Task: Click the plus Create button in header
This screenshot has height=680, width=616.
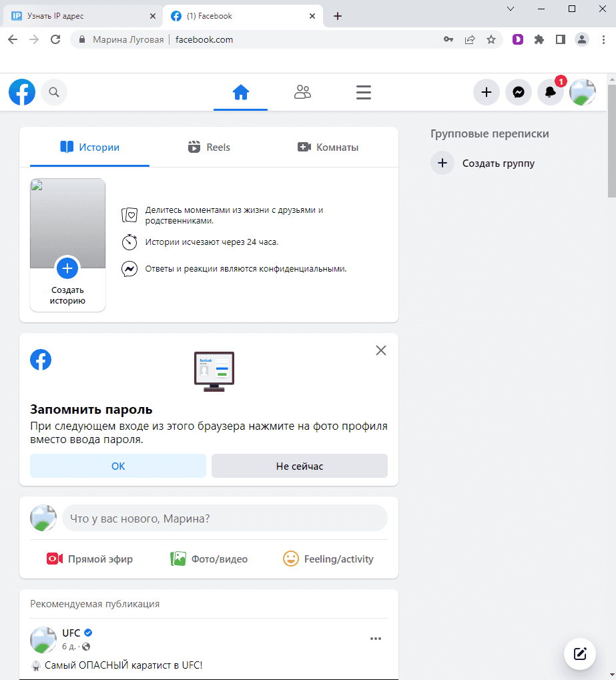Action: (487, 93)
